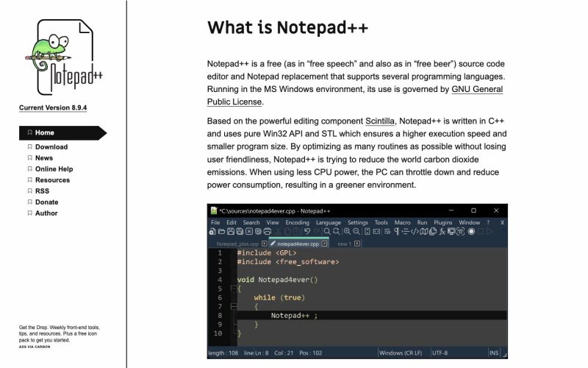Screen dimensions: 588x368
Task: Open the View menu
Action: coord(273,222)
